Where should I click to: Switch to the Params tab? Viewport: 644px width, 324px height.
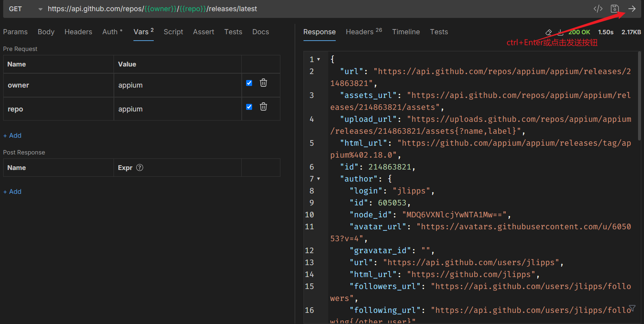pos(16,32)
